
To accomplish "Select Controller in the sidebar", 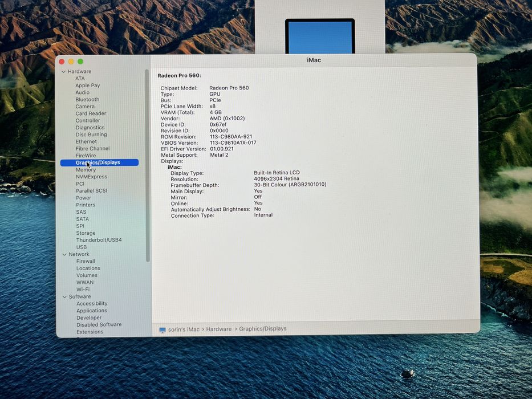I will 88,120.
